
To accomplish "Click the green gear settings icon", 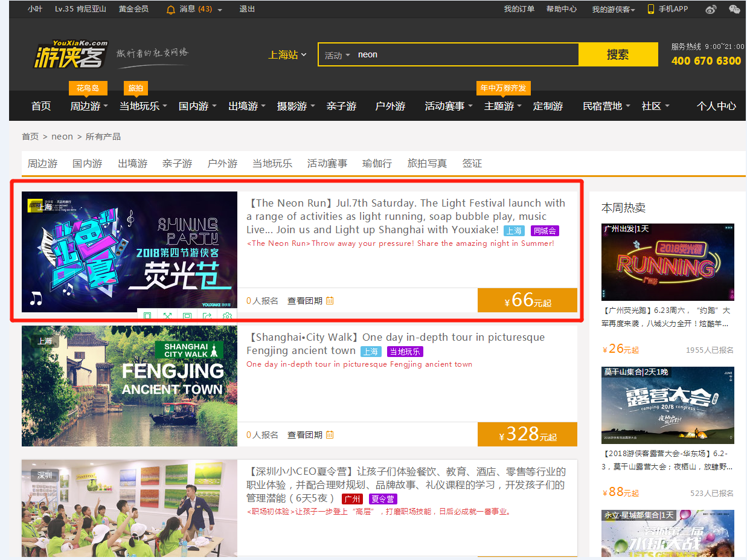I will (227, 317).
